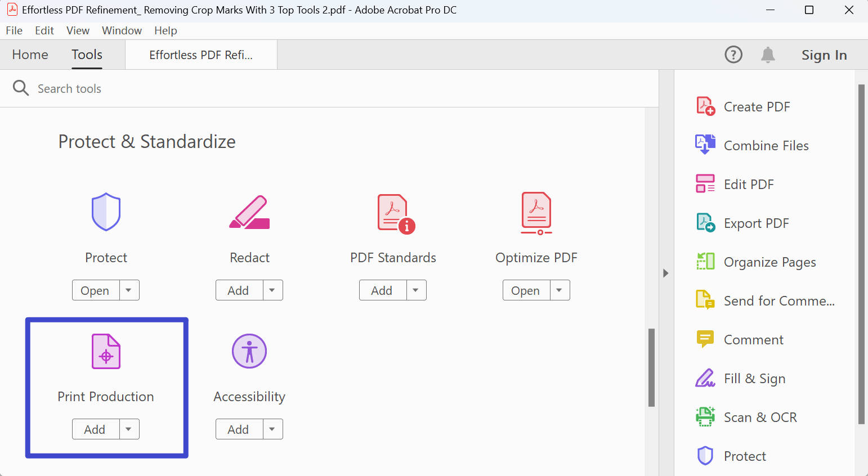
Task: Open the Combine Files tool
Action: click(766, 145)
